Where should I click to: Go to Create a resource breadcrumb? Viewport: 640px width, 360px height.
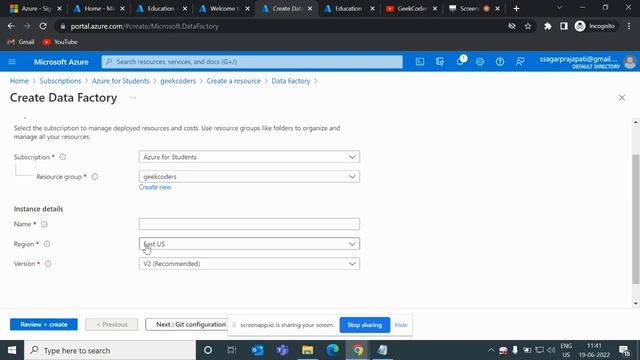tap(233, 81)
